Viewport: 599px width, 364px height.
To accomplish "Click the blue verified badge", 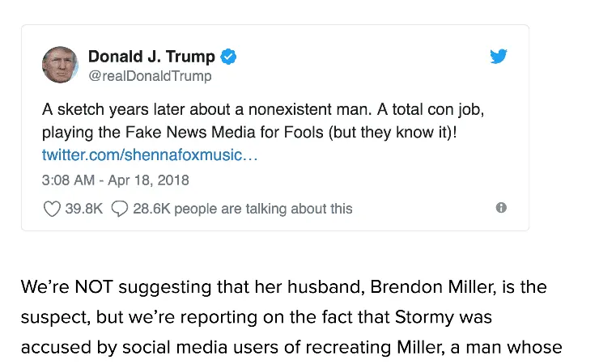I will click(x=229, y=57).
